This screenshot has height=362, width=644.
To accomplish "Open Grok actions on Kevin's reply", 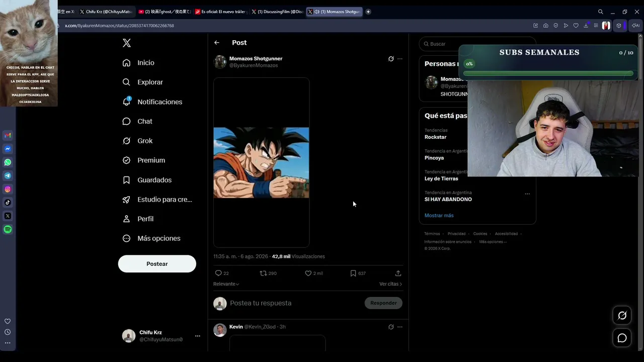I will [x=391, y=327].
